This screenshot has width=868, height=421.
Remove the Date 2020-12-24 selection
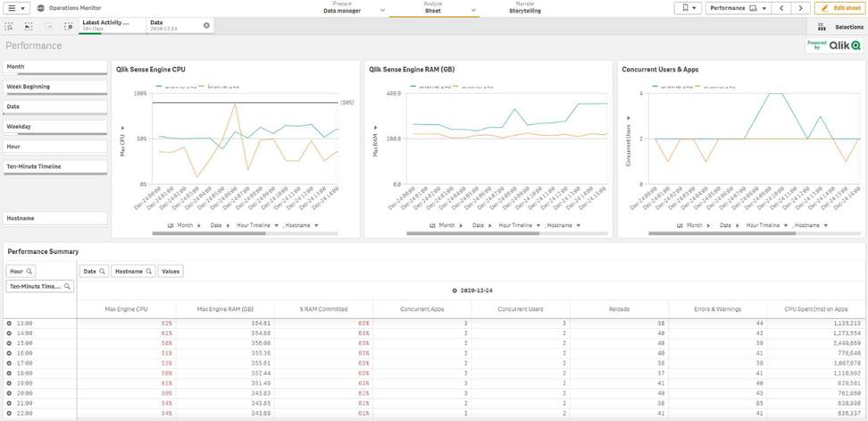pos(206,26)
